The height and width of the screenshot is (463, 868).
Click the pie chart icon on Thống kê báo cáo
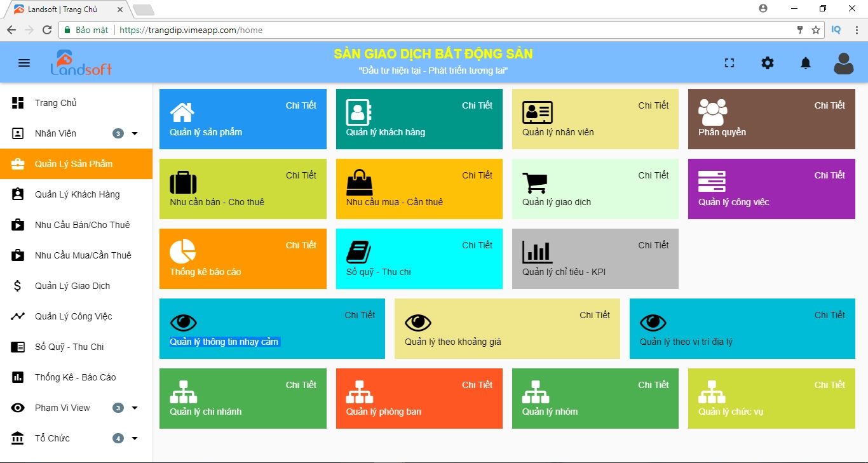point(182,252)
